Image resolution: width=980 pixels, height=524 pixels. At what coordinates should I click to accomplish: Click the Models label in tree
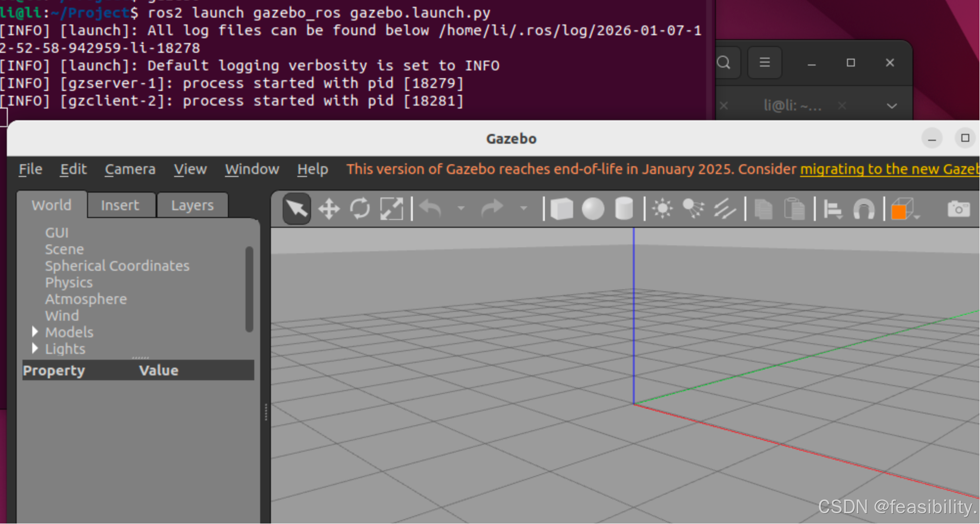tap(69, 332)
